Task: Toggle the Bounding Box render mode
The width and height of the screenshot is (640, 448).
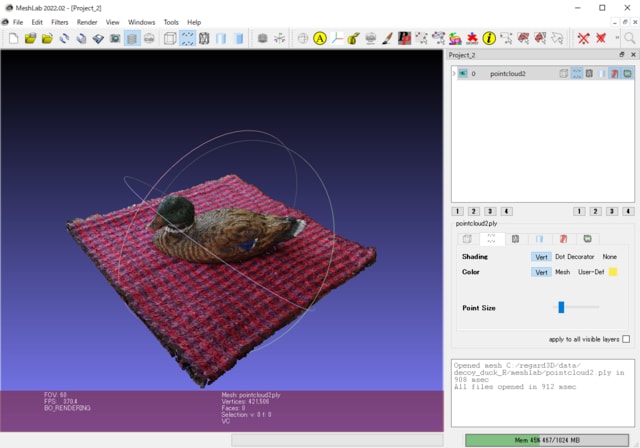Action: point(170,38)
